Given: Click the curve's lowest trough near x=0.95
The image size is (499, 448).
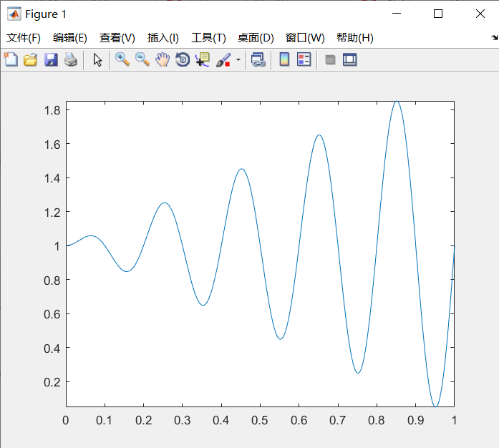Looking at the screenshot, I should [436, 406].
